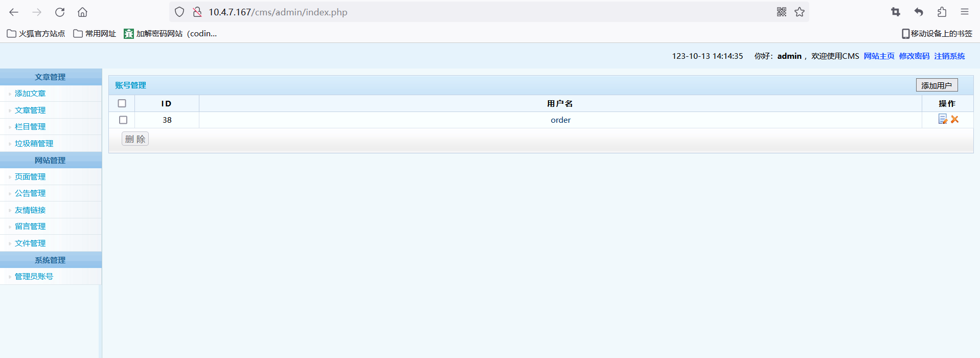Screen dimensions: 980x358
Task: Open 页面管理 in the sidebar
Action: [30, 176]
